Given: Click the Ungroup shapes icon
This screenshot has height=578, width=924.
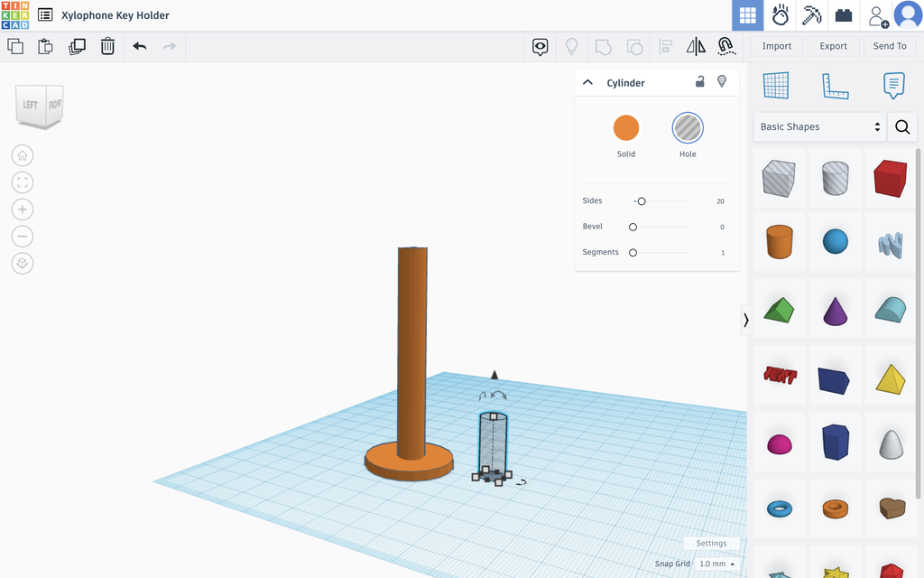Looking at the screenshot, I should pos(634,47).
